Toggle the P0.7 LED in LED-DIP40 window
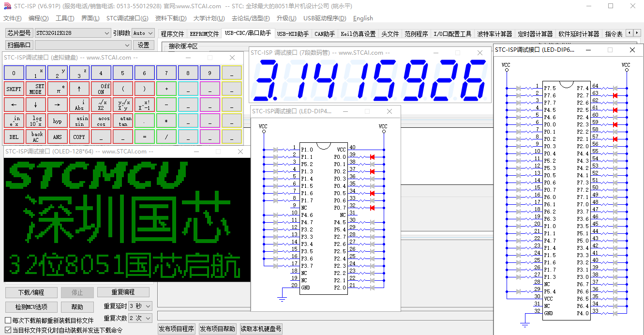 (x=372, y=208)
